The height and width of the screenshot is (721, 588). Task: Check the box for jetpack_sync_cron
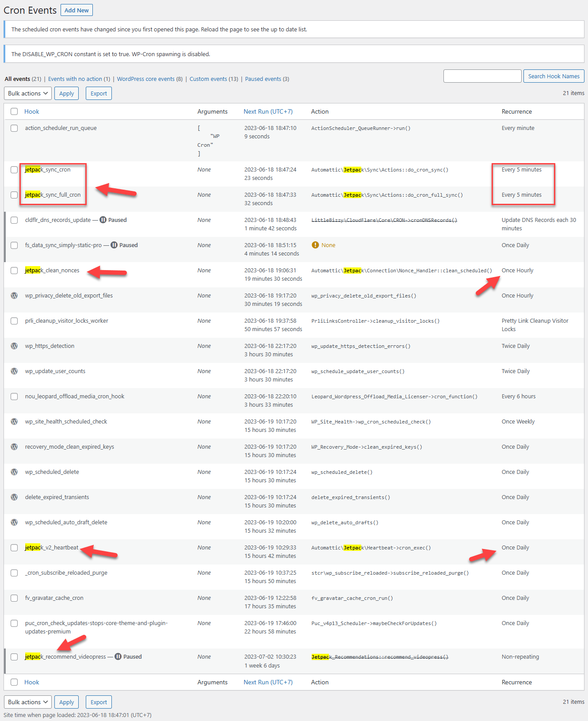[14, 170]
